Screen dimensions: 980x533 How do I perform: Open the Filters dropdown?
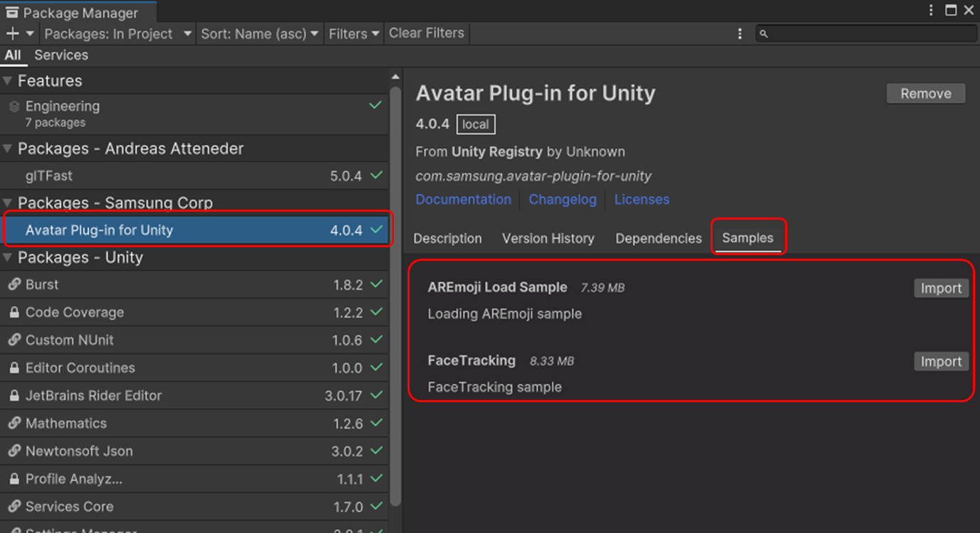353,33
